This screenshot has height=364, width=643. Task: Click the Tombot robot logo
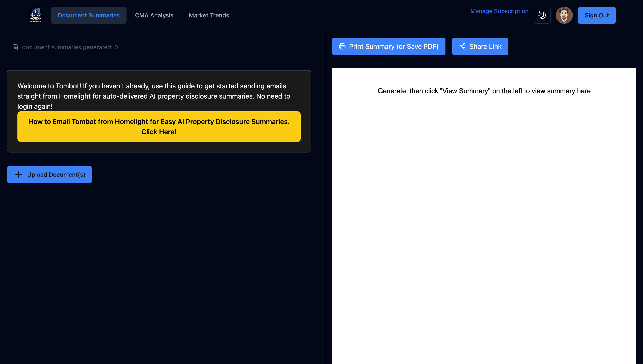36,15
